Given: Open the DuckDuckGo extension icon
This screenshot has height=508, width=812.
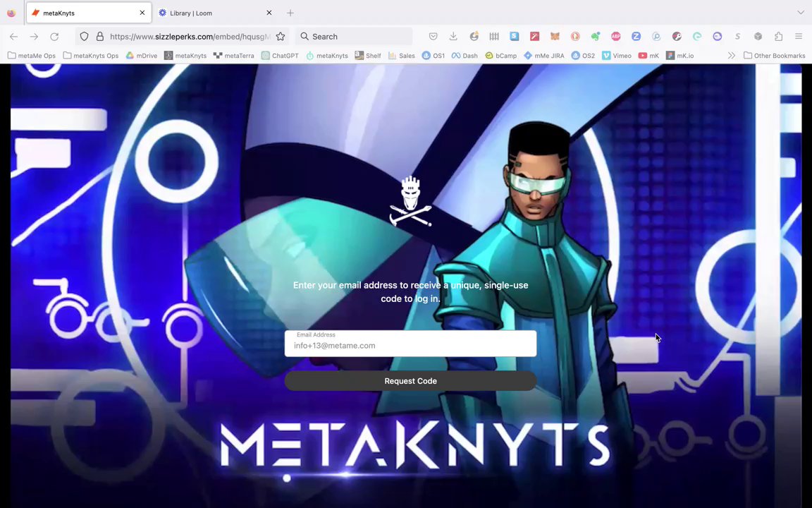Looking at the screenshot, I should tap(575, 36).
